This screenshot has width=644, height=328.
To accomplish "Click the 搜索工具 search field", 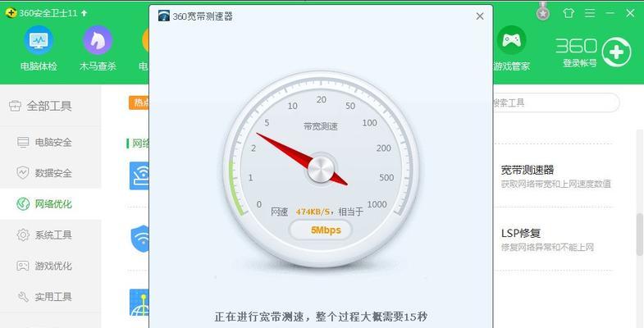I will (x=555, y=102).
